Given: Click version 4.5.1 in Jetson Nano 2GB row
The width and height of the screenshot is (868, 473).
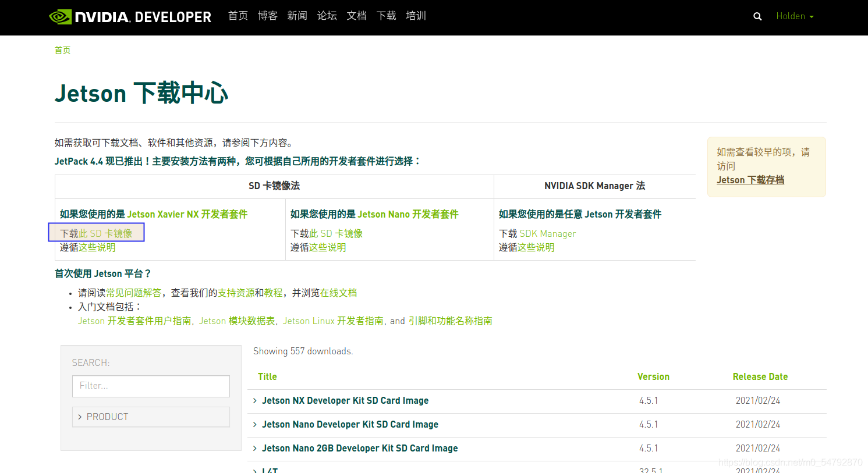Looking at the screenshot, I should tap(649, 448).
